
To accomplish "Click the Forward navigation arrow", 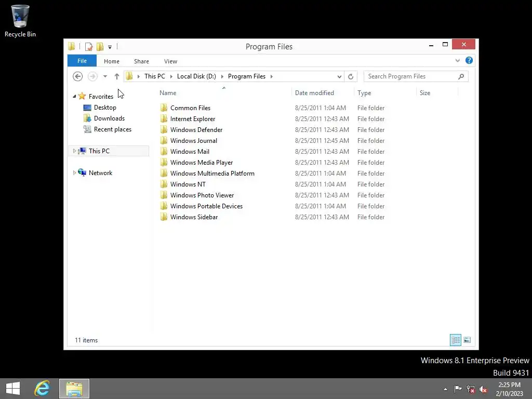I will tap(92, 76).
